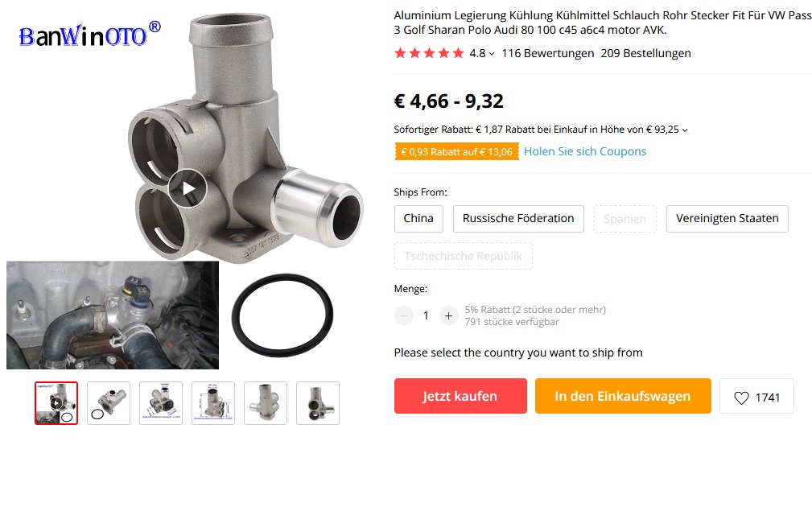The image size is (812, 507).
Task: Decrease quantity with minus button
Action: (404, 315)
